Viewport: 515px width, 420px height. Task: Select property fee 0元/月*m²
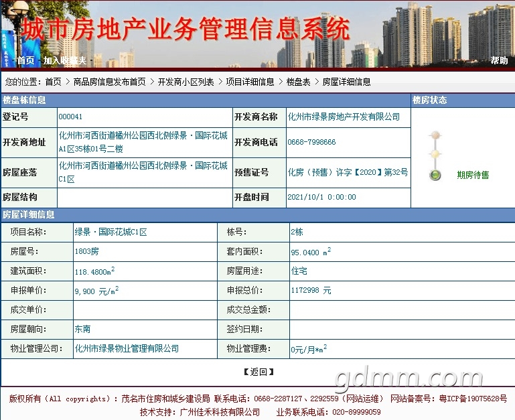tap(309, 349)
